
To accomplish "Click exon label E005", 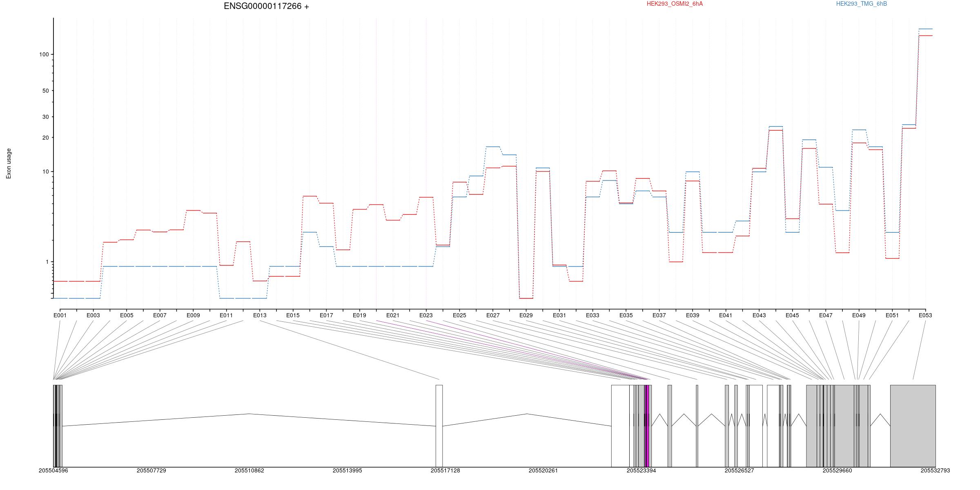I will point(127,315).
